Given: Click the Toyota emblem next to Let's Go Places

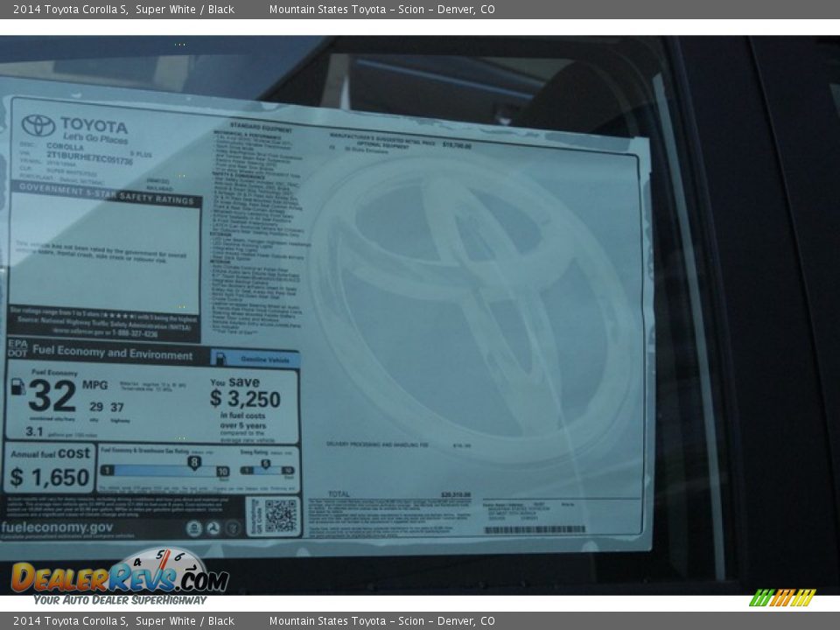Looking at the screenshot, I should pyautogui.click(x=38, y=126).
